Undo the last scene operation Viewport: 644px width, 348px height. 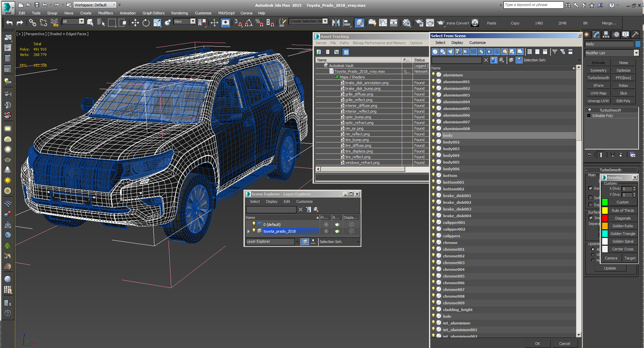[9, 23]
